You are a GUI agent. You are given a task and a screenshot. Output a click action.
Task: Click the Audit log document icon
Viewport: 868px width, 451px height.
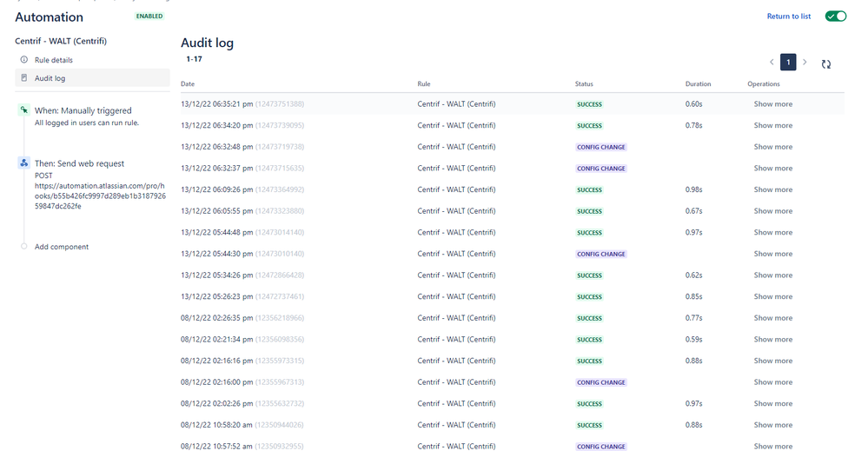23,77
